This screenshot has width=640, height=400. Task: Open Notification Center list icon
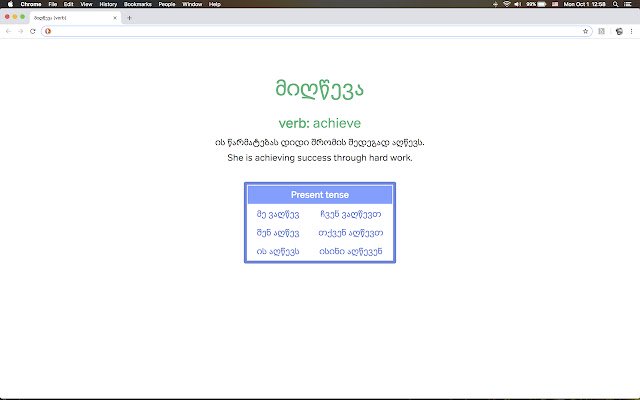628,4
